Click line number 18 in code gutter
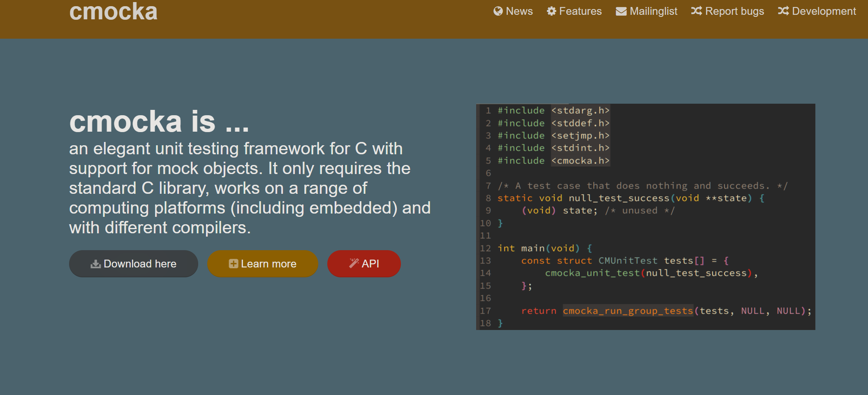Viewport: 868px width, 395px height. [x=485, y=323]
